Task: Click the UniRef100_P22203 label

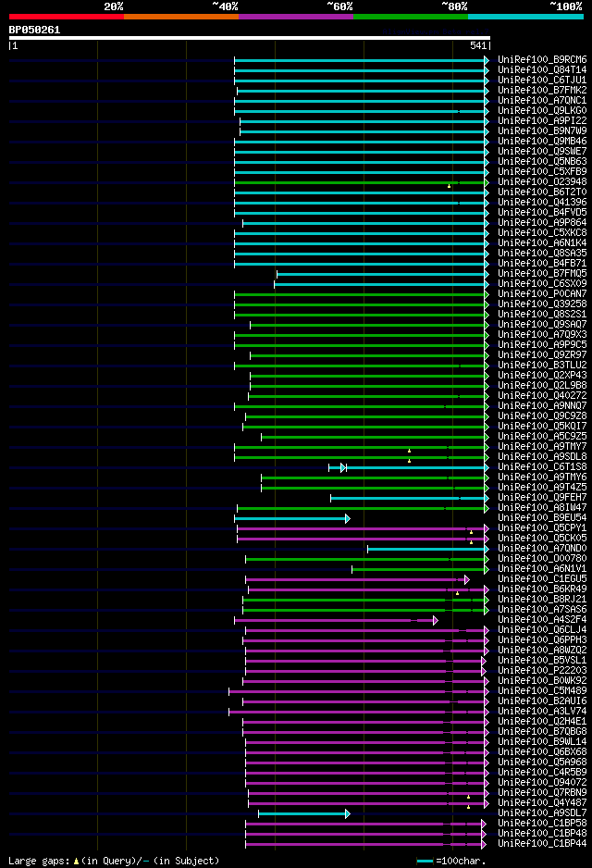Action: click(x=542, y=670)
